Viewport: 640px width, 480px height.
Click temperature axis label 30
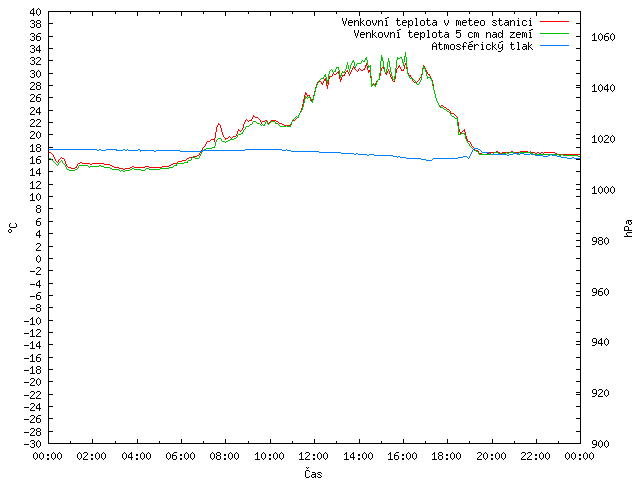36,74
